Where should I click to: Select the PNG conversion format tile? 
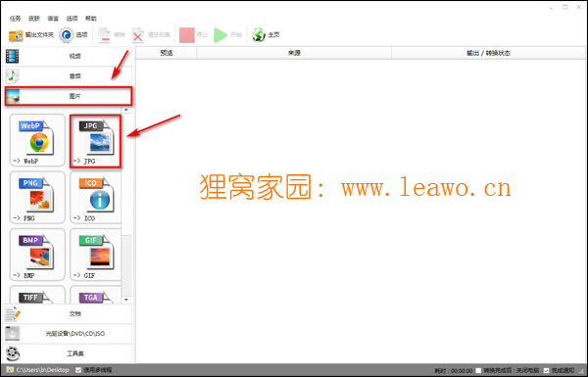(x=37, y=198)
